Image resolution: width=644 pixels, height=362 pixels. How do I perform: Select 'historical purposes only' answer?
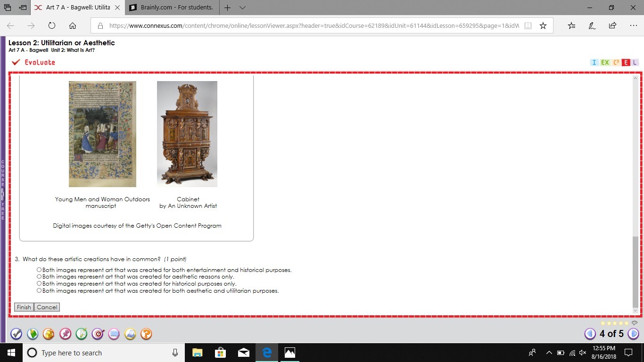(x=39, y=284)
